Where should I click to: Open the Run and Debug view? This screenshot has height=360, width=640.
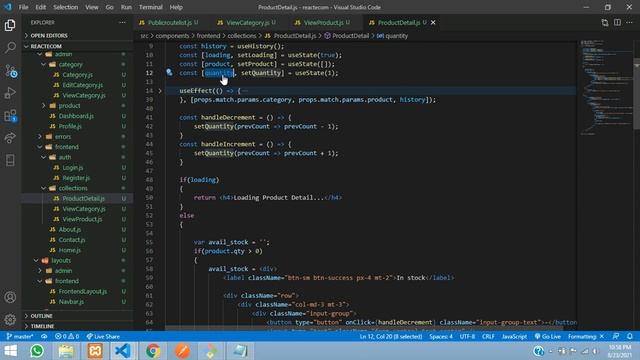[10, 93]
